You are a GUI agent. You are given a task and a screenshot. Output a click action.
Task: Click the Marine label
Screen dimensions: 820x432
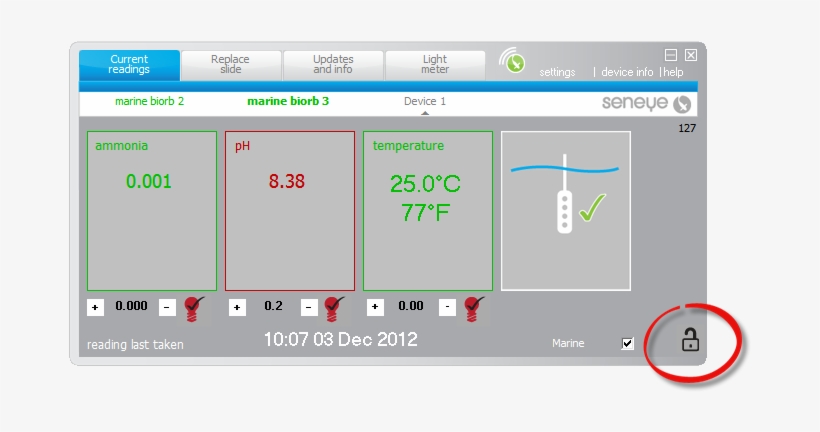point(568,344)
